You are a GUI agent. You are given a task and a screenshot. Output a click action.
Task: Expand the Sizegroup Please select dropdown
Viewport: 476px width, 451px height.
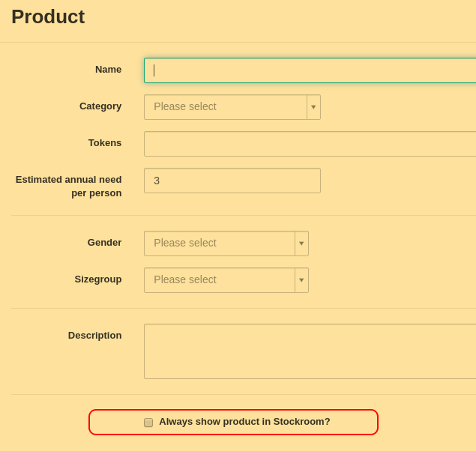226,280
